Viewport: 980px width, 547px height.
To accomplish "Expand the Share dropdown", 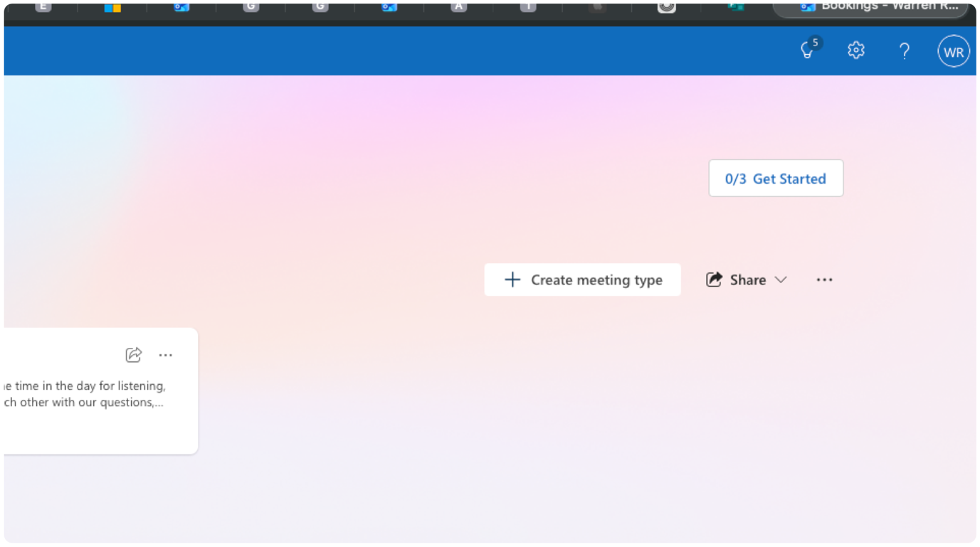I will 746,280.
